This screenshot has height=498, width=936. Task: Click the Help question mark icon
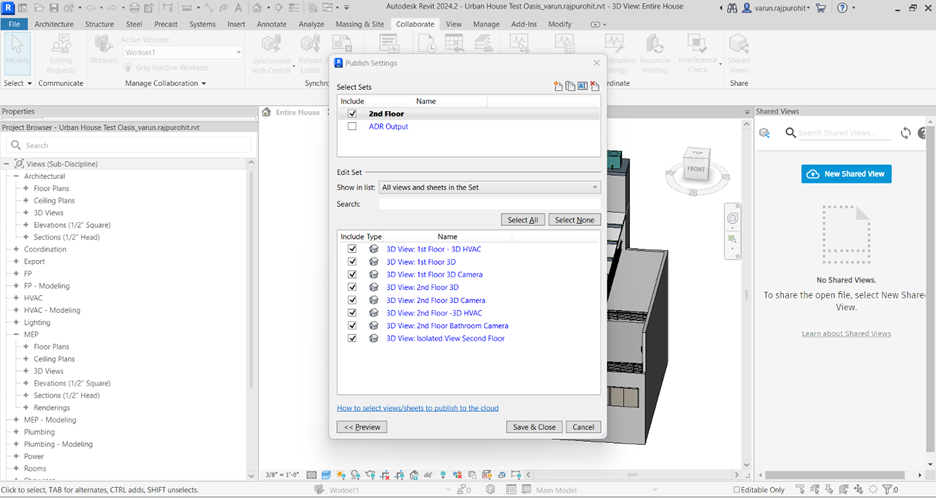pyautogui.click(x=842, y=8)
